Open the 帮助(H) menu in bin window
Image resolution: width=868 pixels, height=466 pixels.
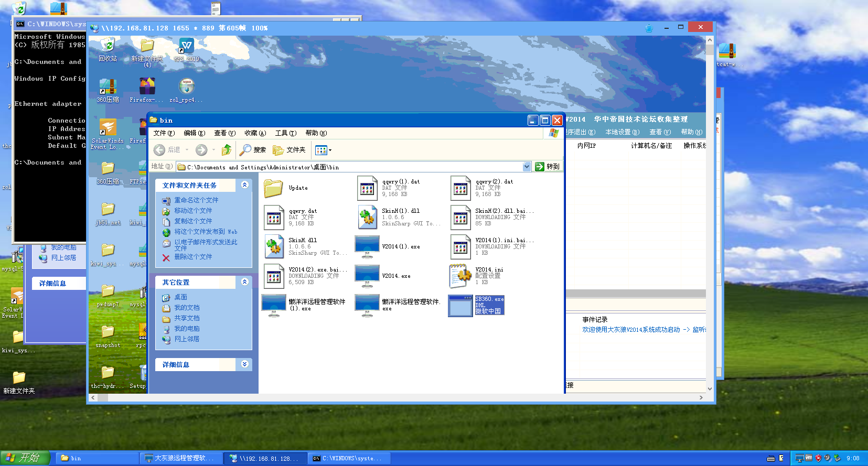316,133
